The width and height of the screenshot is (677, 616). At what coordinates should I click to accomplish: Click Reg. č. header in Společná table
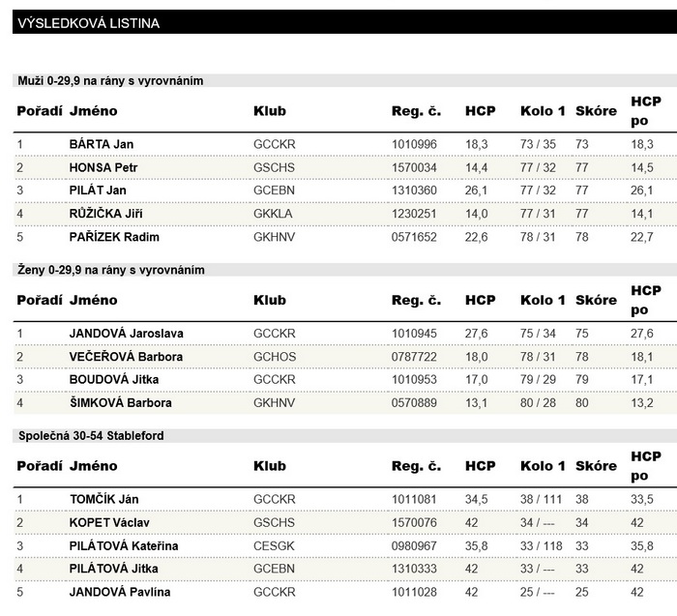click(x=416, y=466)
